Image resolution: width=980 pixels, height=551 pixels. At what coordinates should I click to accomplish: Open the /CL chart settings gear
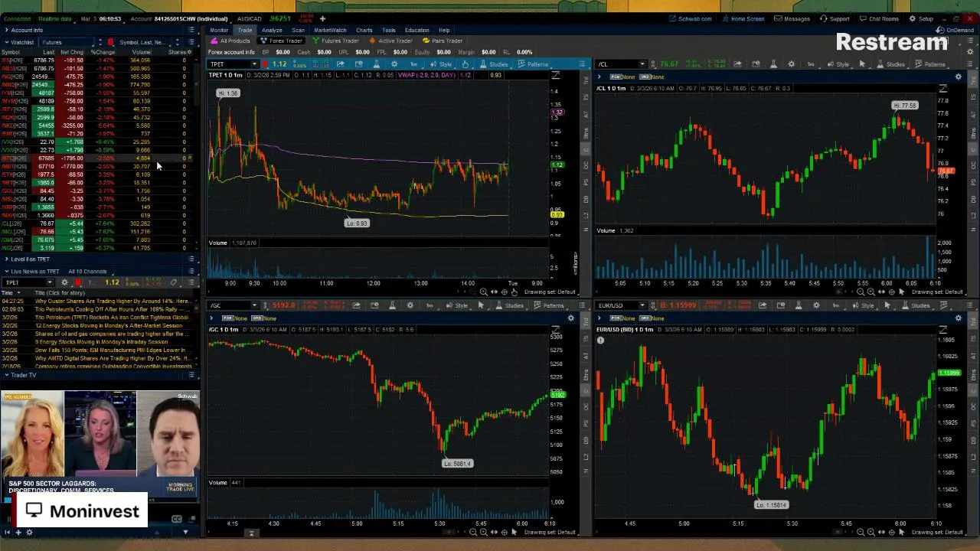791,64
